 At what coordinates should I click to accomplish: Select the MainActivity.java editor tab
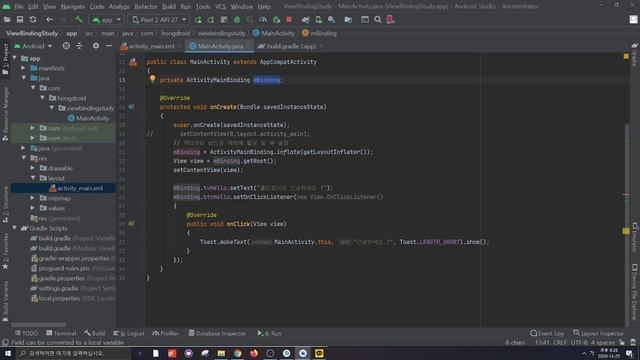click(x=219, y=46)
